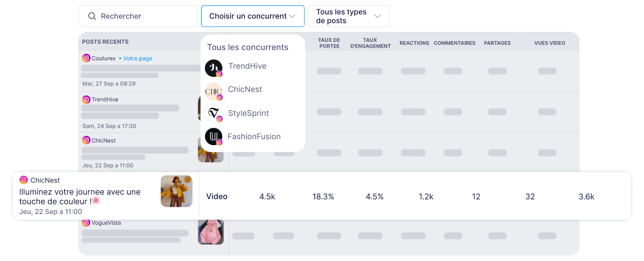The width and height of the screenshot is (644, 261).
Task: Sort by Vues Video column header
Action: point(550,43)
